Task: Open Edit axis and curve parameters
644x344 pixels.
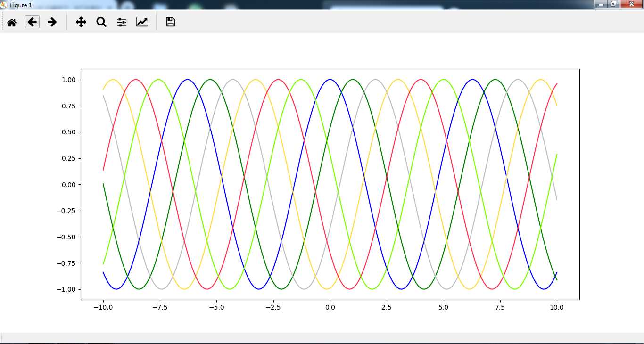Action: pyautogui.click(x=142, y=22)
